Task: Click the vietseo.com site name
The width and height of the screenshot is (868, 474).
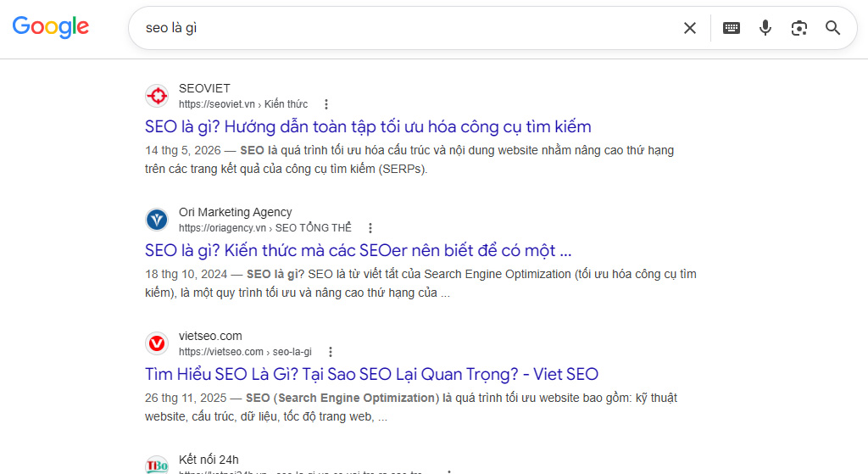Action: click(210, 336)
